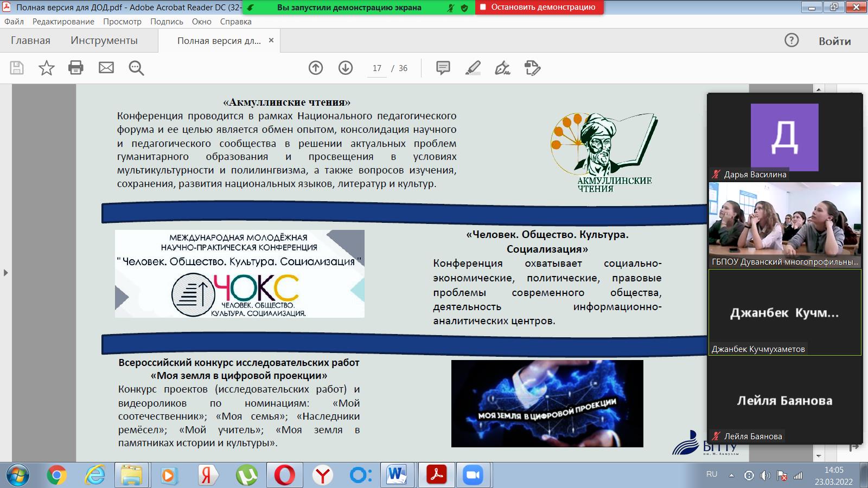Stop screen sharing with Остановить демонстрацию
Image resolution: width=868 pixels, height=488 pixels.
539,8
